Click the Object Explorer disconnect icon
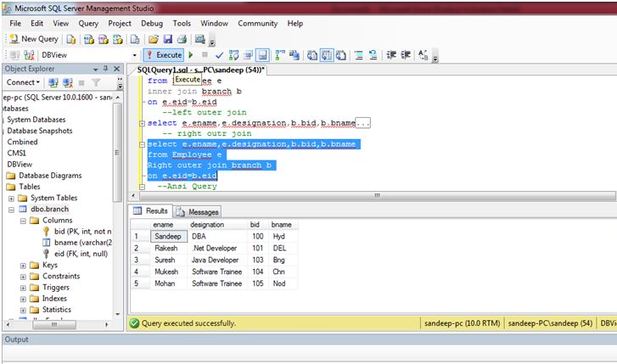Image resolution: width=617 pixels, height=364 pixels. pyautogui.click(x=68, y=82)
